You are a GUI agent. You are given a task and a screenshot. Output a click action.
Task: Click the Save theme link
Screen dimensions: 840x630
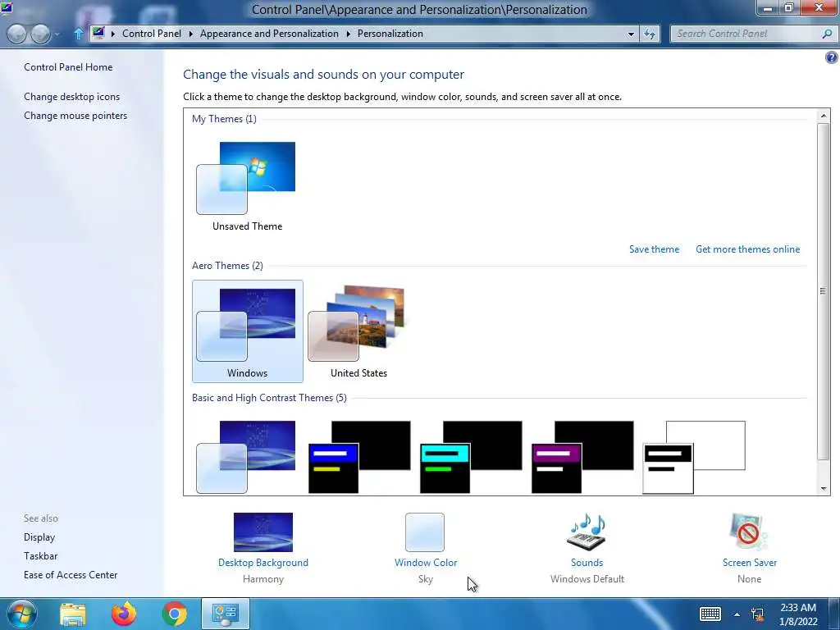coord(654,249)
